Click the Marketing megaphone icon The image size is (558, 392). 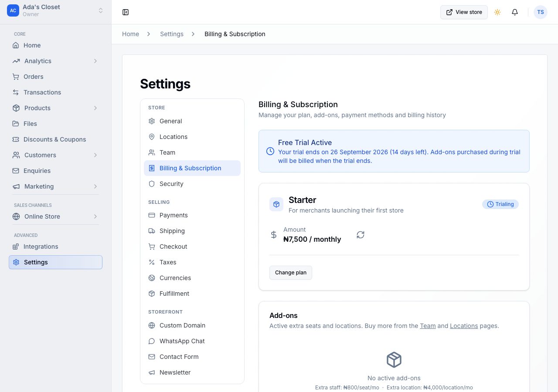[16, 186]
